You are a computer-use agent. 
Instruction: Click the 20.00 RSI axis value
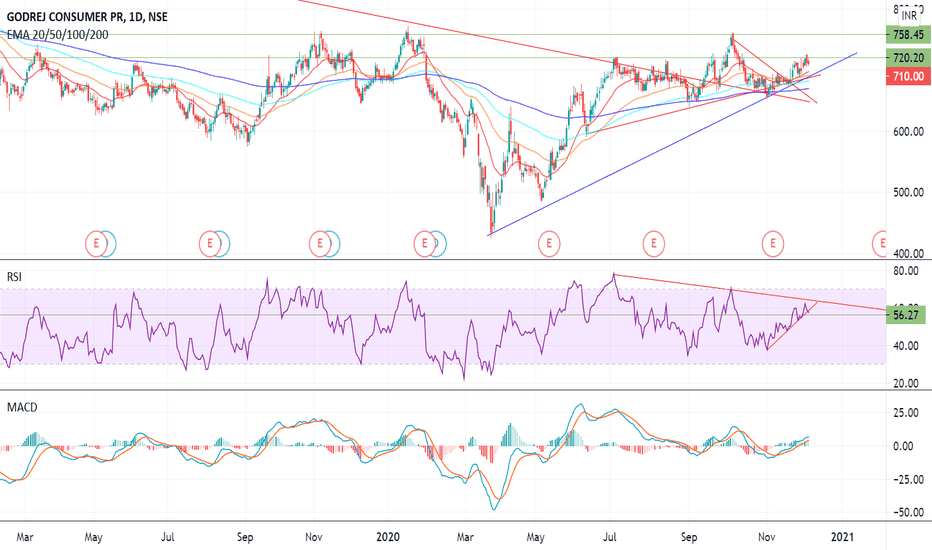coord(906,384)
